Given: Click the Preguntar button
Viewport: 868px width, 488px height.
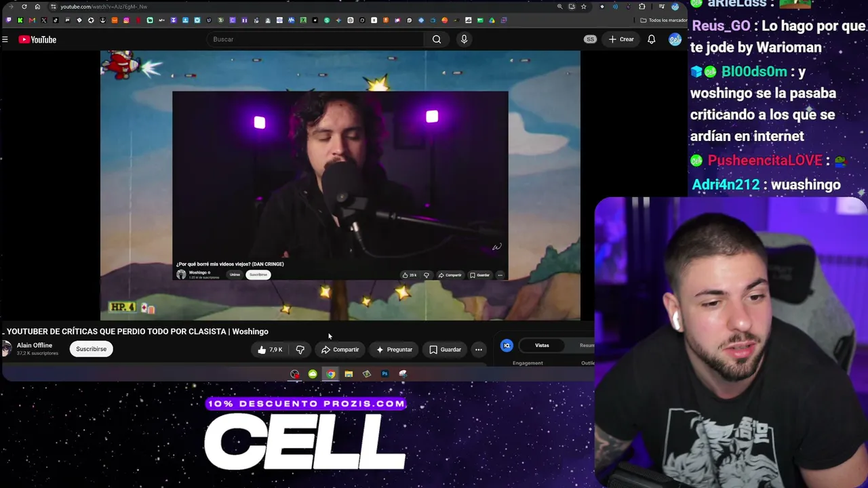Looking at the screenshot, I should [x=394, y=350].
